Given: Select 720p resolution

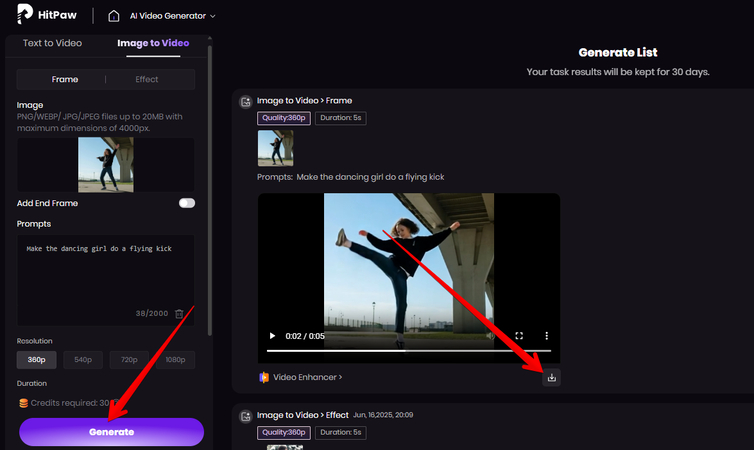Looking at the screenshot, I should pos(129,360).
